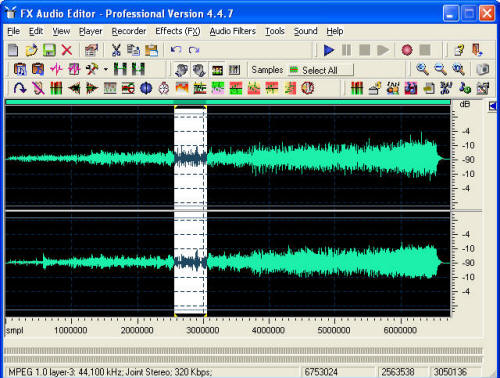Click the Select All button
The image size is (500, 378).
[x=320, y=70]
